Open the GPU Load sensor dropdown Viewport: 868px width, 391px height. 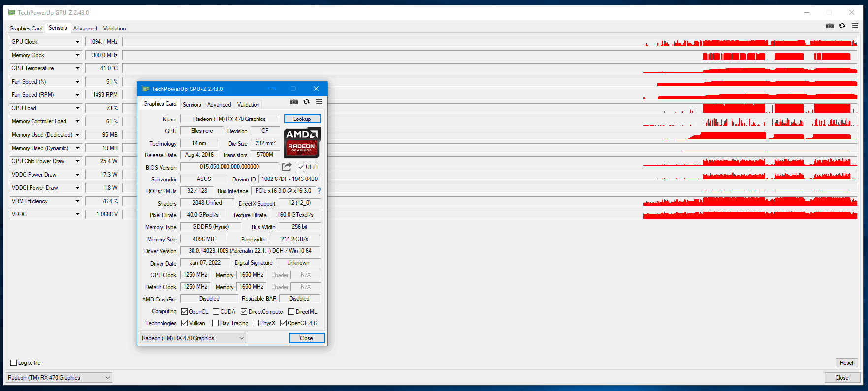tap(77, 108)
